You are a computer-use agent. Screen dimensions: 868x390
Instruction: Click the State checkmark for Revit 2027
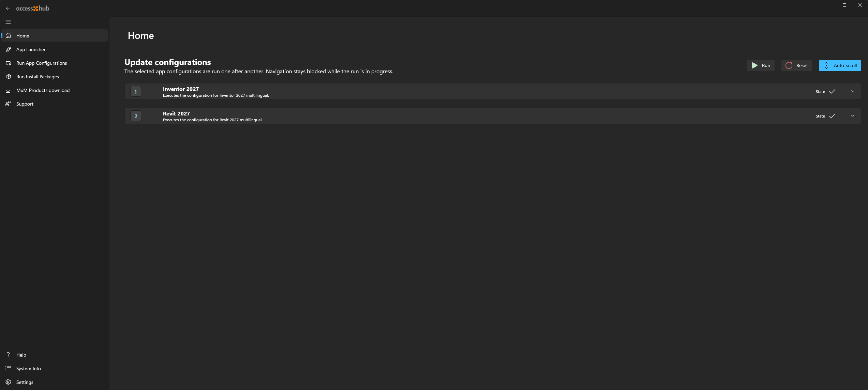832,116
